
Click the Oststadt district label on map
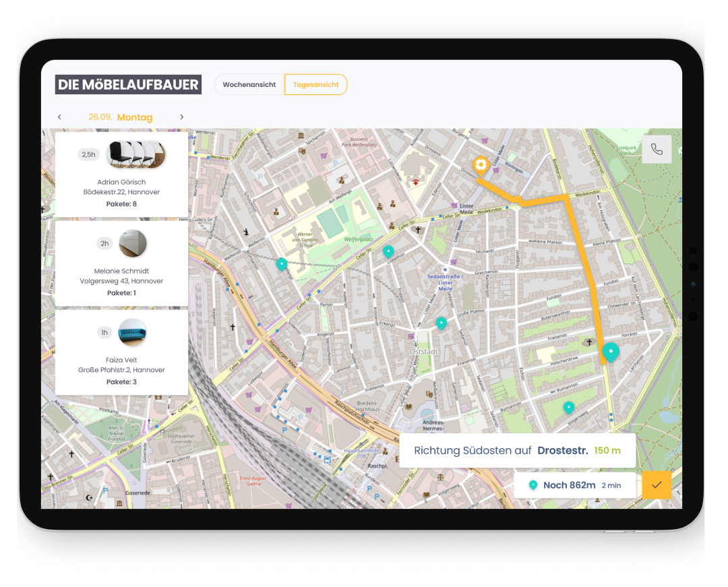tap(423, 352)
